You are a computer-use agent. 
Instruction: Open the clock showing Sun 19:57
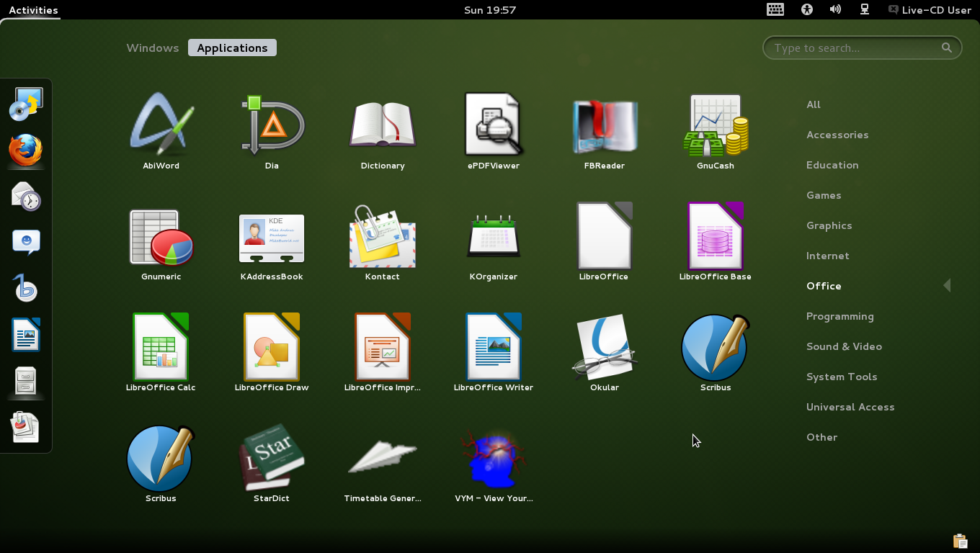pyautogui.click(x=490, y=10)
